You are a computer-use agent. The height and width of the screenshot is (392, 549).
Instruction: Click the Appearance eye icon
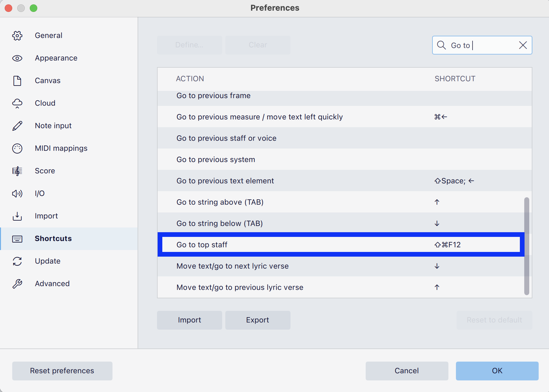point(17,58)
